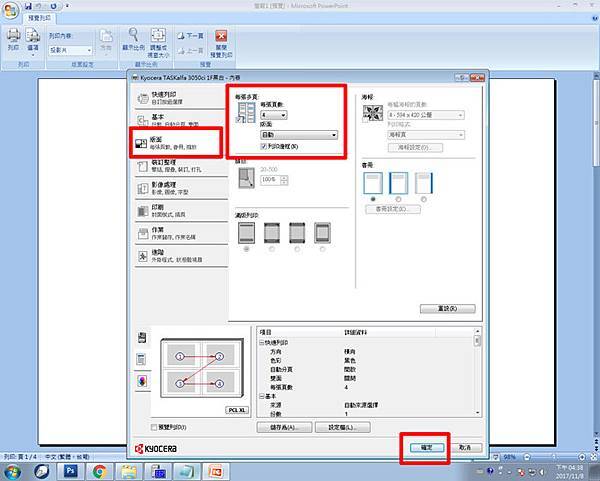Open the 列印格式 dropdown showing 海報頁
Screen dimensions: 600x481
[x=426, y=135]
